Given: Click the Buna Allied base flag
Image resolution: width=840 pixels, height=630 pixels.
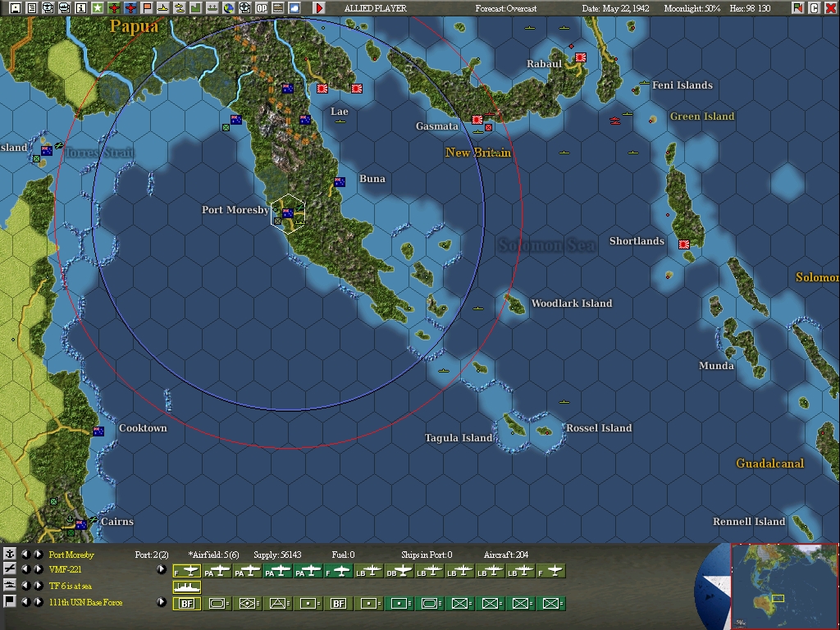Looking at the screenshot, I should (x=339, y=182).
